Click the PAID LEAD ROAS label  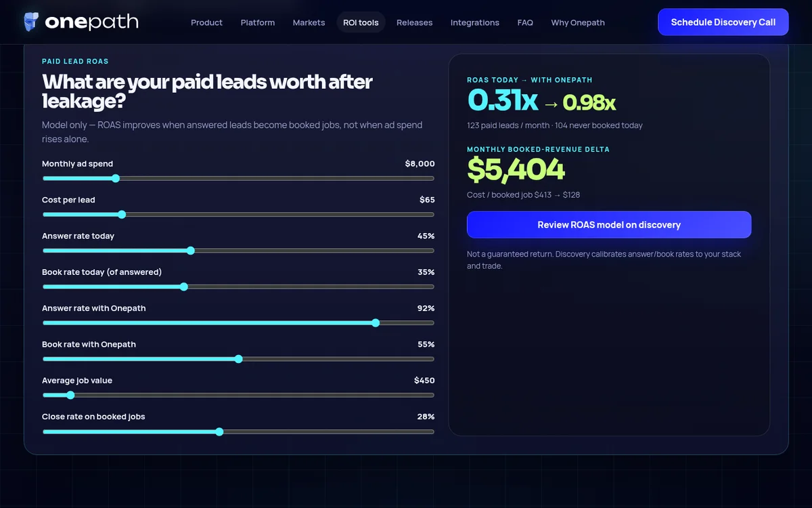pos(75,62)
